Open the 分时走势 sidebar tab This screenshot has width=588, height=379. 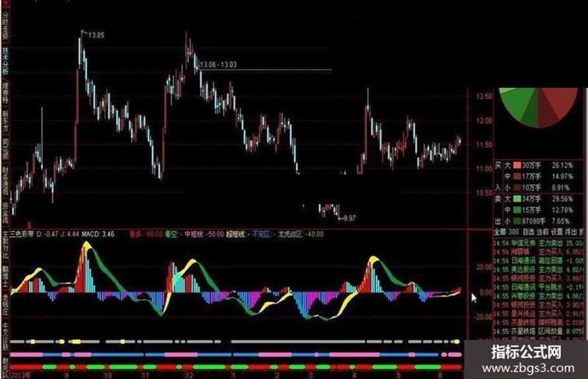click(5, 26)
